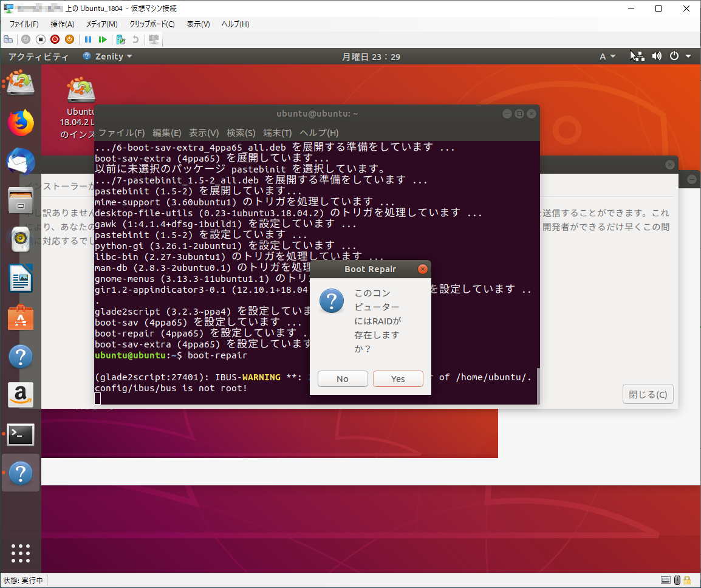Open terminal 検索(S) menu
The image size is (701, 588).
pyautogui.click(x=241, y=133)
